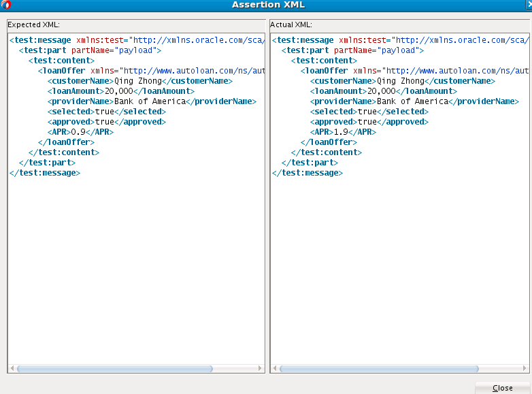Click selected true line in Expected XML
532x394 pixels.
click(107, 112)
